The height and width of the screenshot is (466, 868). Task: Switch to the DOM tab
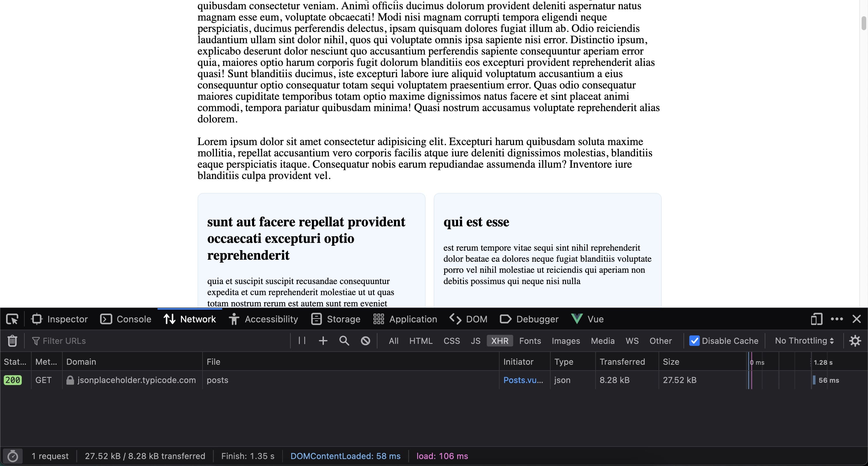coord(468,319)
